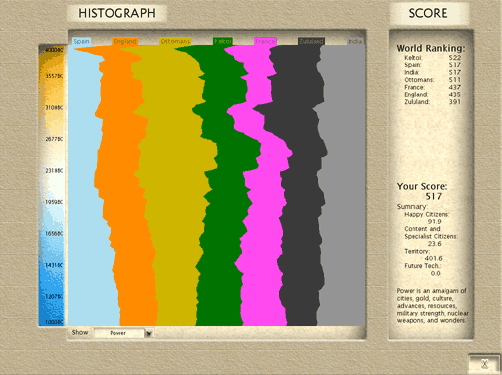Click the Future Tech summary line
Image resolution: width=502 pixels, height=375 pixels.
(422, 270)
